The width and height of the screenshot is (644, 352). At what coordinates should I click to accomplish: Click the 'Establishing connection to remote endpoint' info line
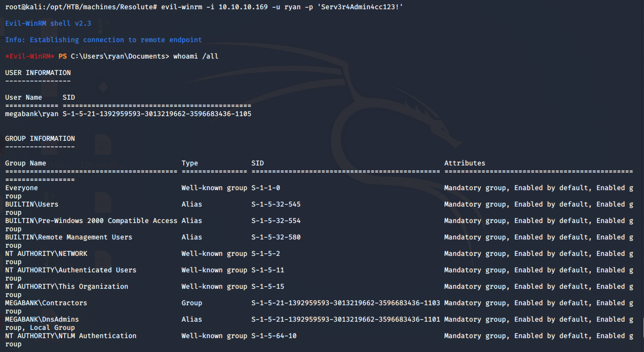pos(115,40)
